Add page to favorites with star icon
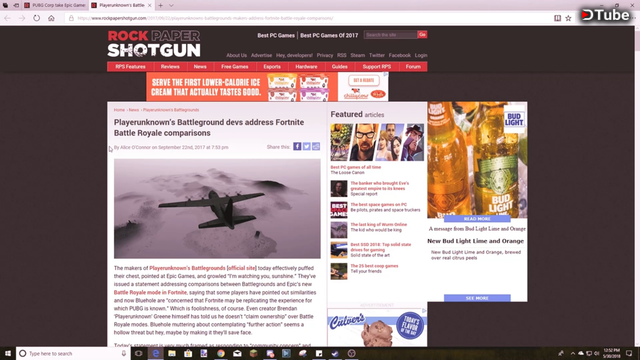Screen dimensions: 640x360 (568, 18)
